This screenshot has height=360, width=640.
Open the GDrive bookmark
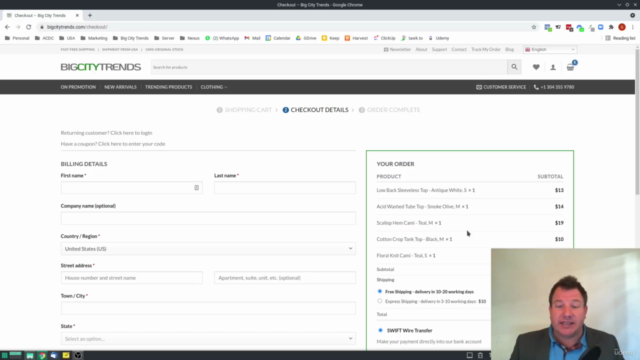pyautogui.click(x=306, y=38)
